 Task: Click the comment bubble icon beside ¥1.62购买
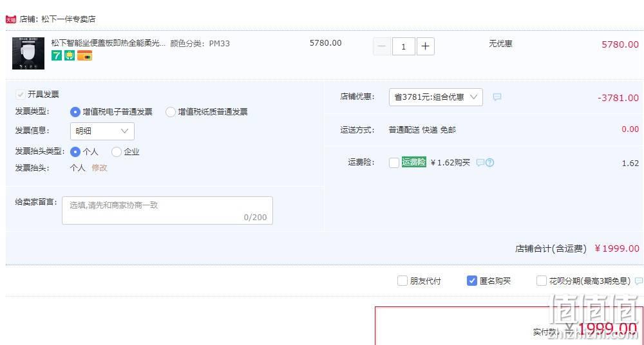tap(480, 163)
